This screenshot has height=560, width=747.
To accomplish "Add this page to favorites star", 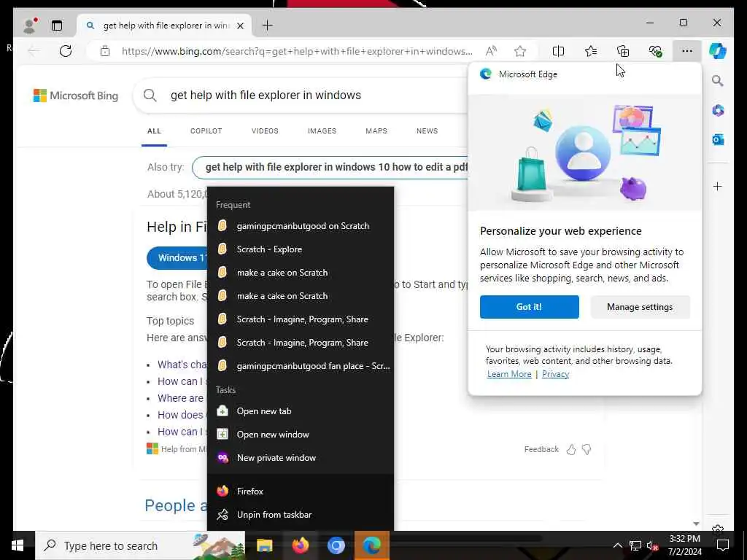I will pos(520,51).
